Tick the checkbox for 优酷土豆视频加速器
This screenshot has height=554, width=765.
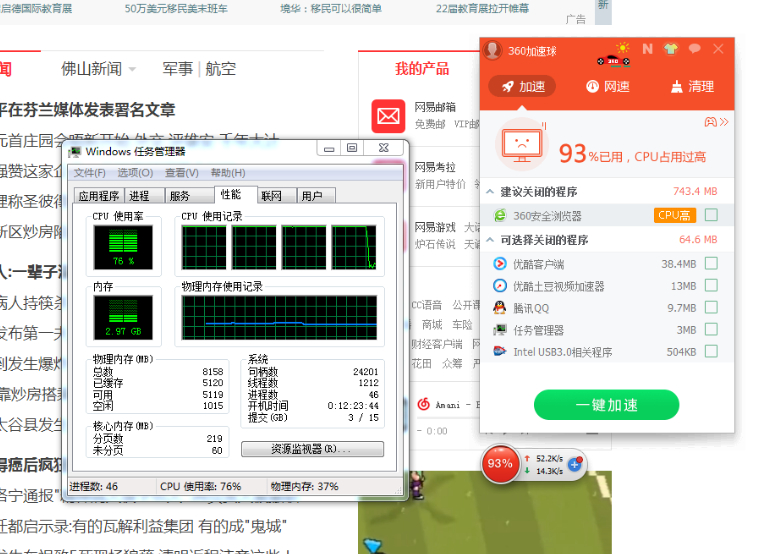711,285
